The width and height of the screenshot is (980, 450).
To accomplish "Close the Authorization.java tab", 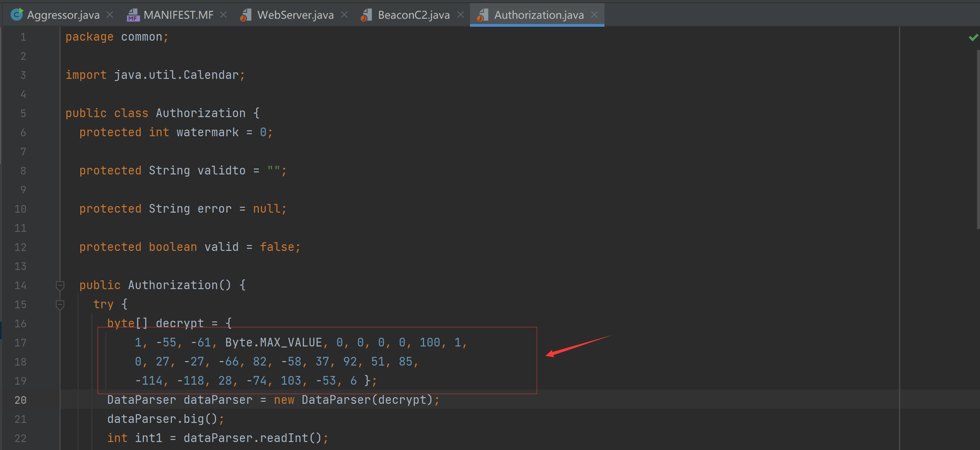I will pyautogui.click(x=594, y=15).
